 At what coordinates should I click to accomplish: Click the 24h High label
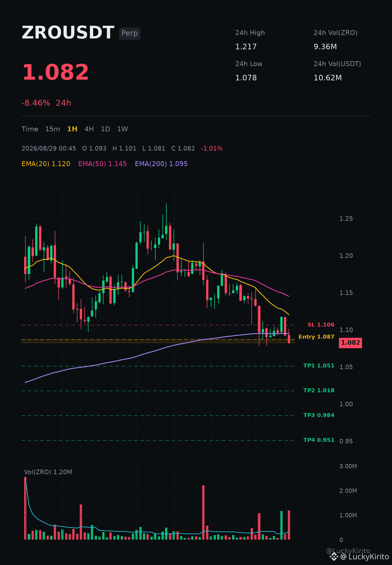[x=250, y=33]
